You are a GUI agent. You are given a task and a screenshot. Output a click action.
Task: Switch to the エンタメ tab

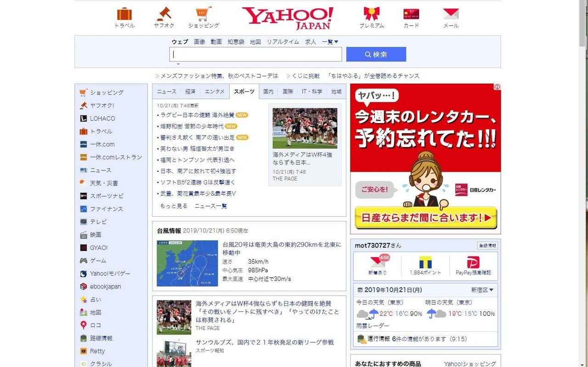(x=215, y=91)
